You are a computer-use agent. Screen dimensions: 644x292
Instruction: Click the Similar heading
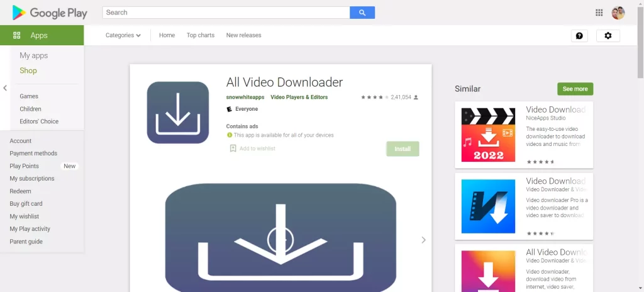[467, 89]
